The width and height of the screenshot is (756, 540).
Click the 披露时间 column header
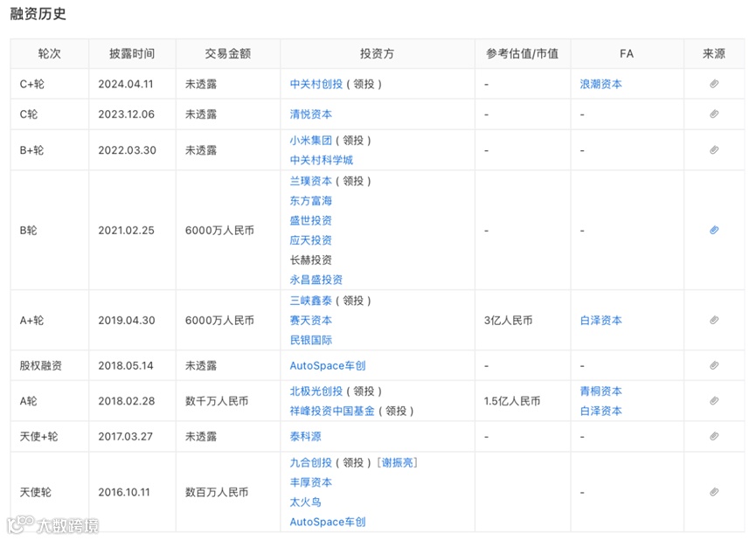coord(132,53)
